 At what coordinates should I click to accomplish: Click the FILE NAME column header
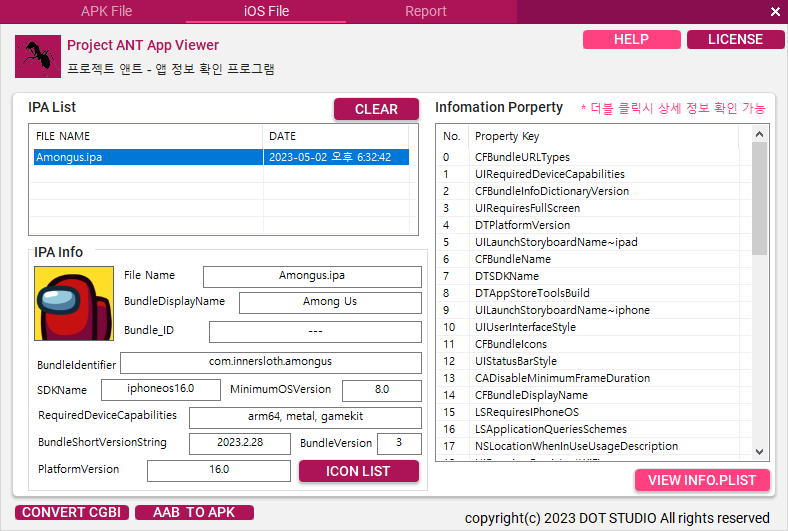146,136
